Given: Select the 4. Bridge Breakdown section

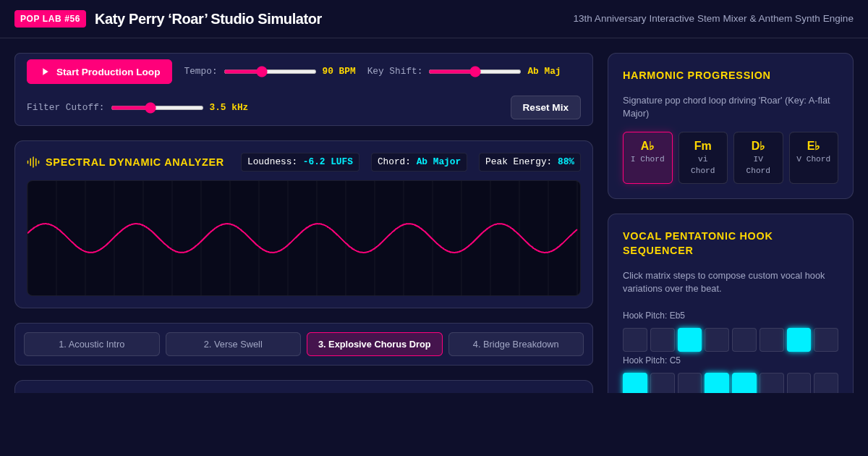Looking at the screenshot, I should 516,344.
